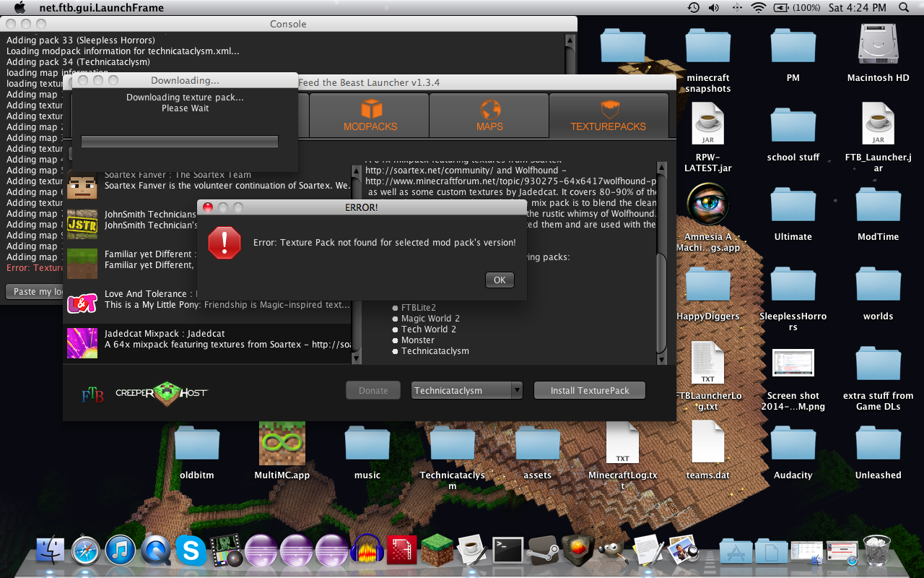This screenshot has height=578, width=924.
Task: Click the Bluetooth menu bar icon
Action: [x=736, y=8]
